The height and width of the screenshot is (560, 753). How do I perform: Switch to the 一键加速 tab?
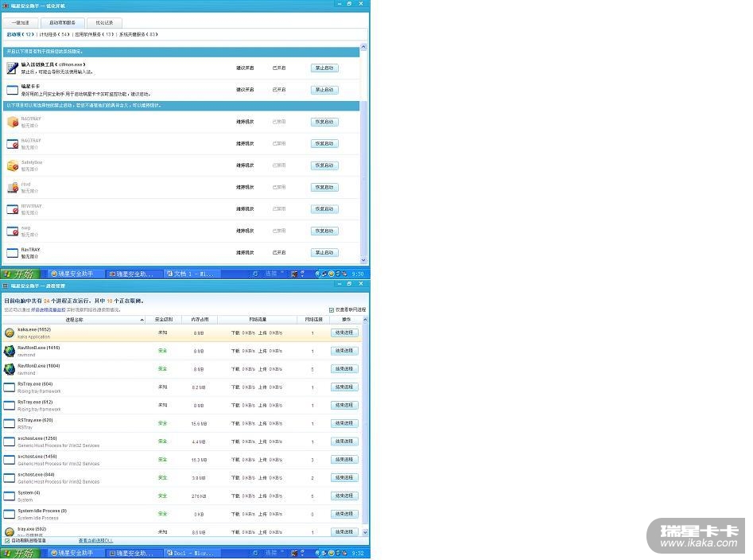pos(20,22)
